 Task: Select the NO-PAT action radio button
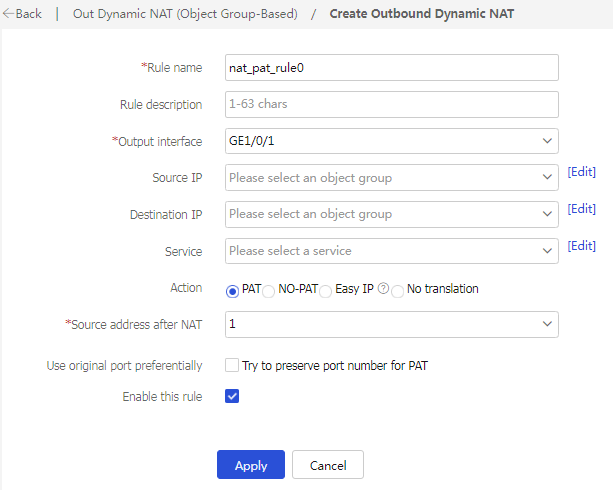click(269, 292)
